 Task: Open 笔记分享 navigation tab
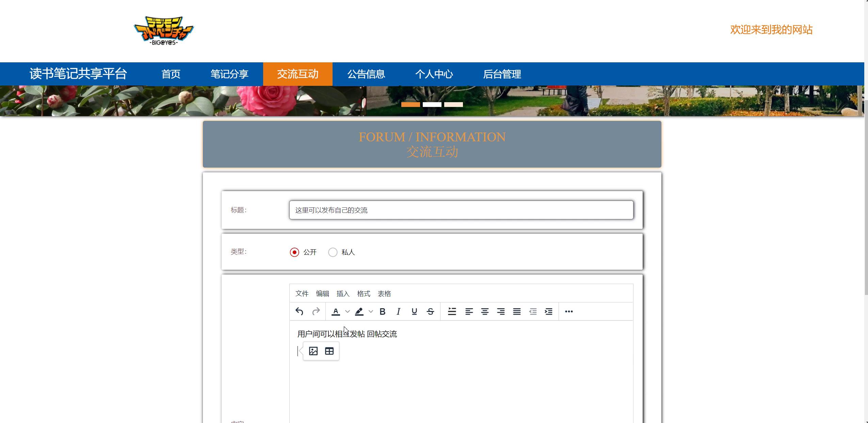pos(229,74)
